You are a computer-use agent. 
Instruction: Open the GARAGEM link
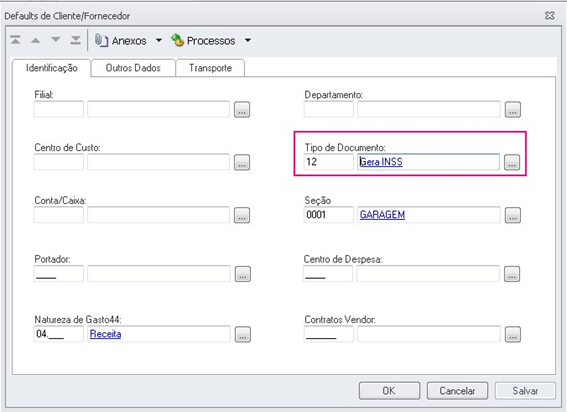[x=382, y=215]
